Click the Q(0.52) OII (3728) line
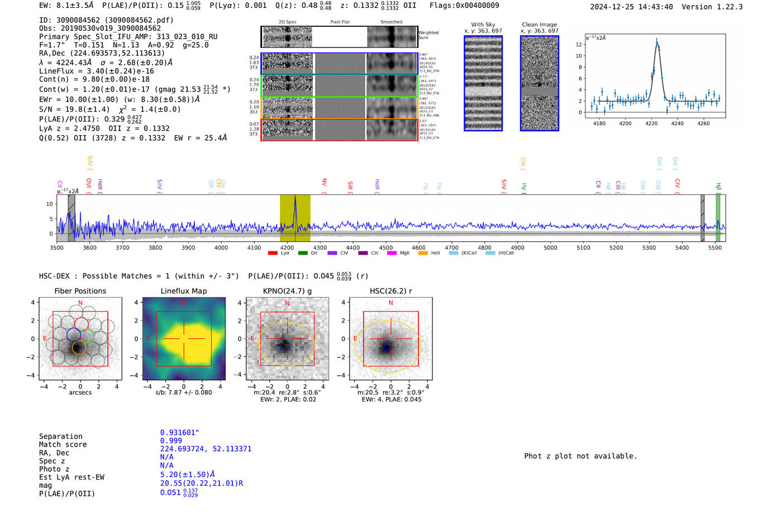 click(x=133, y=138)
